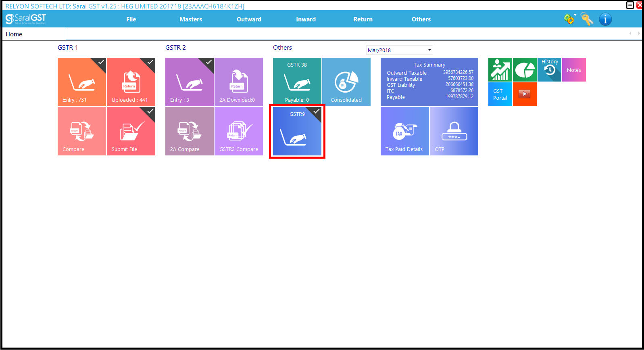Open the GSTR 3B Payable tile
This screenshot has width=644, height=350.
(297, 82)
